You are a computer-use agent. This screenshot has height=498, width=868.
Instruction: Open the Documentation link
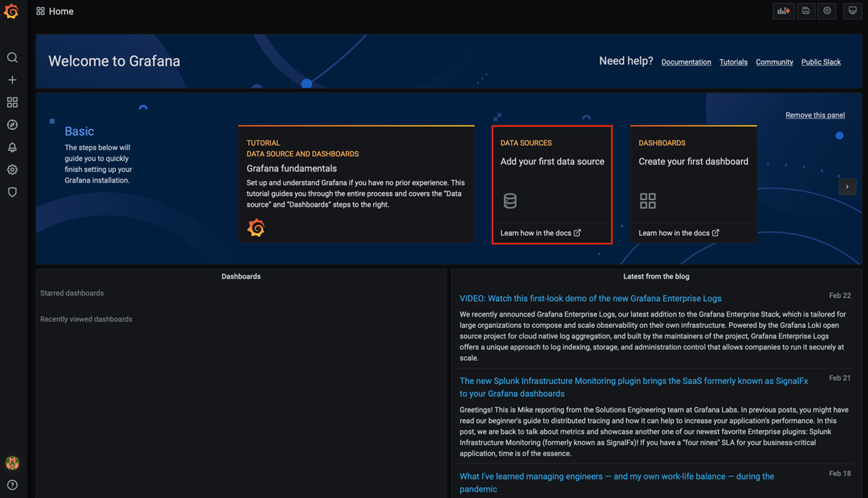686,62
